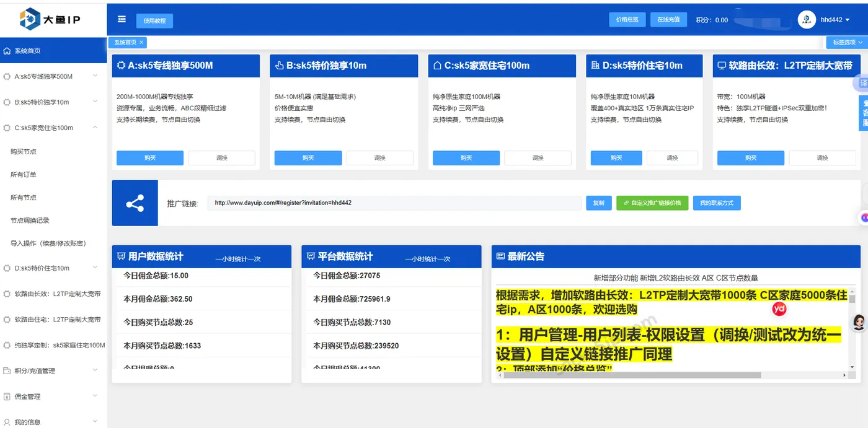Click the hamburger menu collapse icon

coord(122,19)
